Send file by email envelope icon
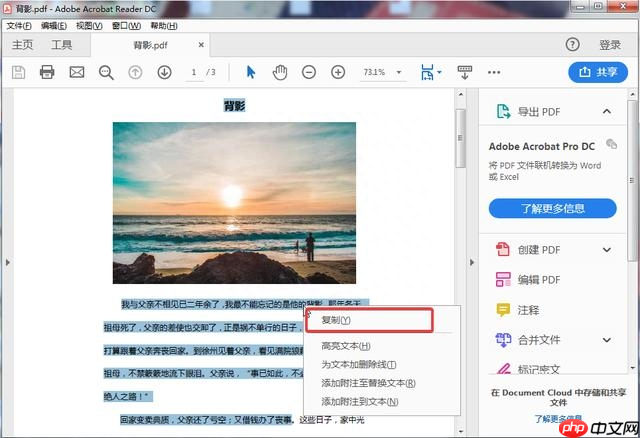640x438 pixels. click(77, 72)
